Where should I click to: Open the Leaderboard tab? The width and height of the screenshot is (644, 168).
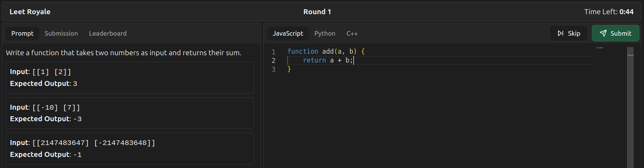pyautogui.click(x=108, y=33)
